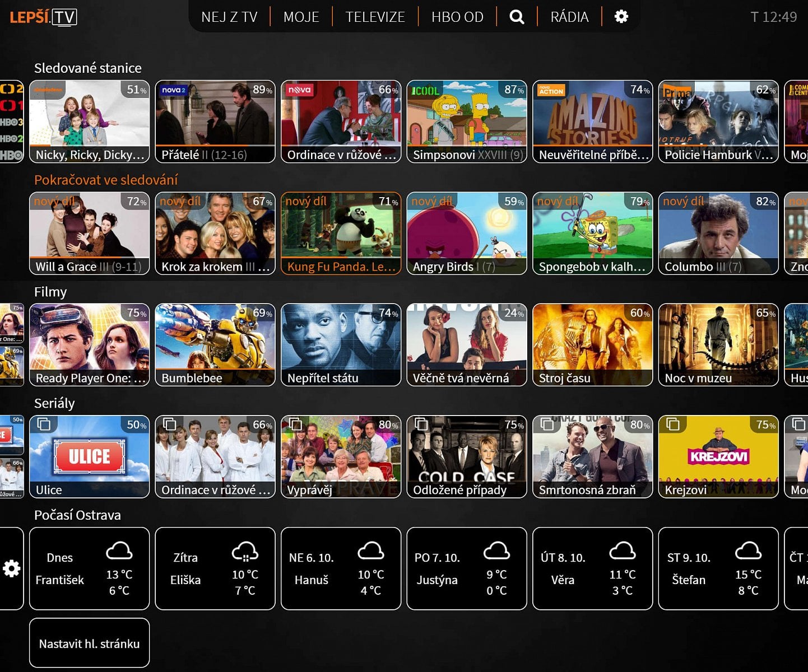Open the search magnifier icon
This screenshot has height=672, width=808.
517,17
